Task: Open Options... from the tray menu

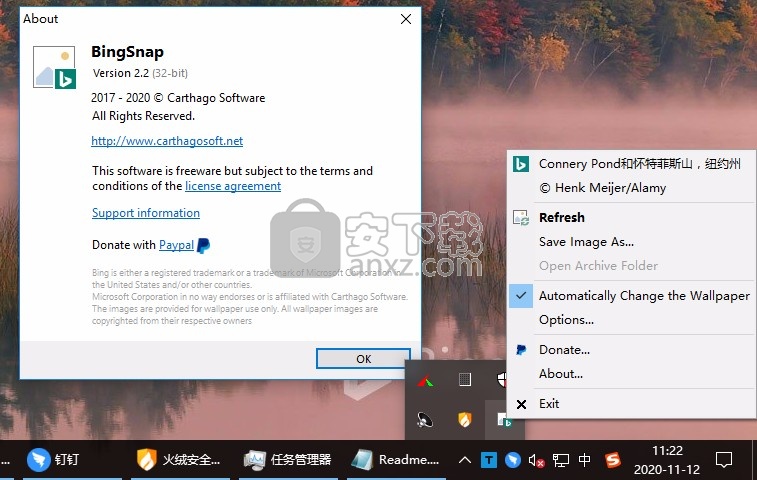Action: pos(566,320)
